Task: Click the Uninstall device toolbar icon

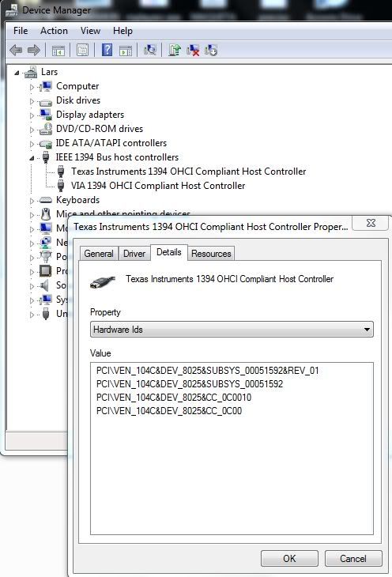Action: point(193,50)
